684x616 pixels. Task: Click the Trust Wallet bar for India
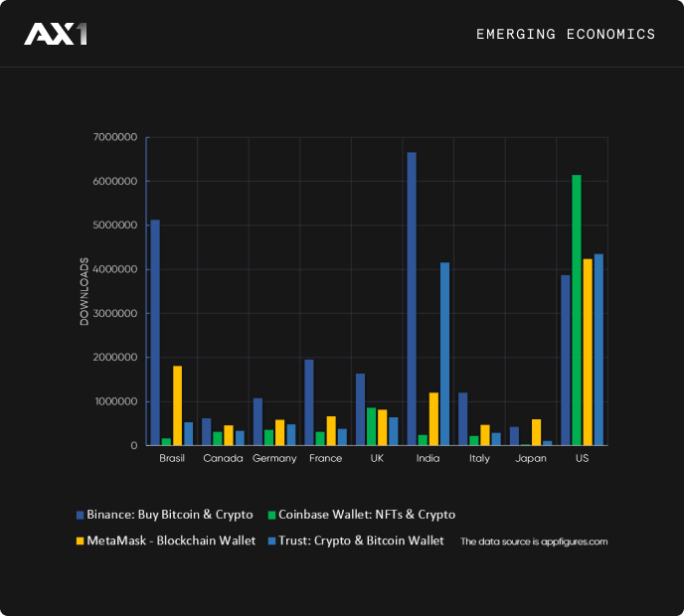(445, 354)
